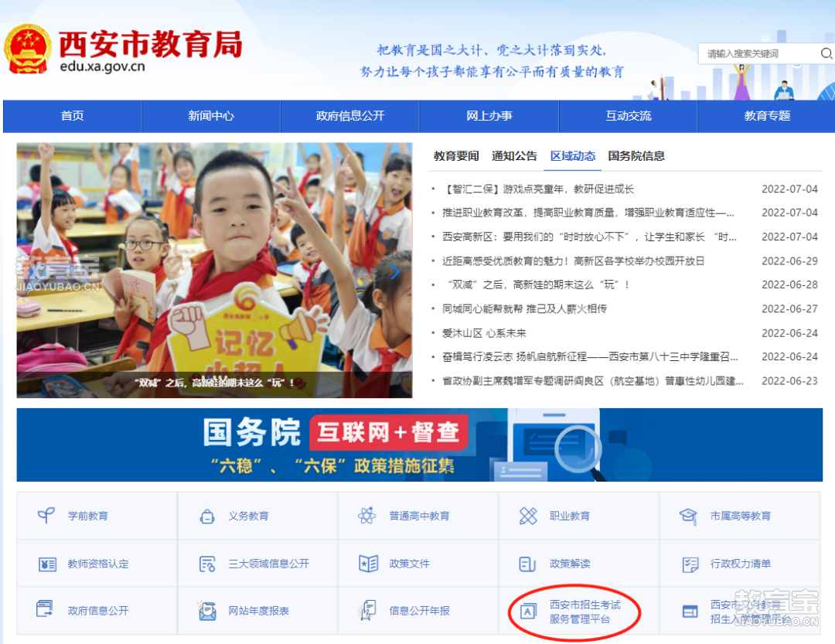Click the 政策解读 link text

coord(570,564)
